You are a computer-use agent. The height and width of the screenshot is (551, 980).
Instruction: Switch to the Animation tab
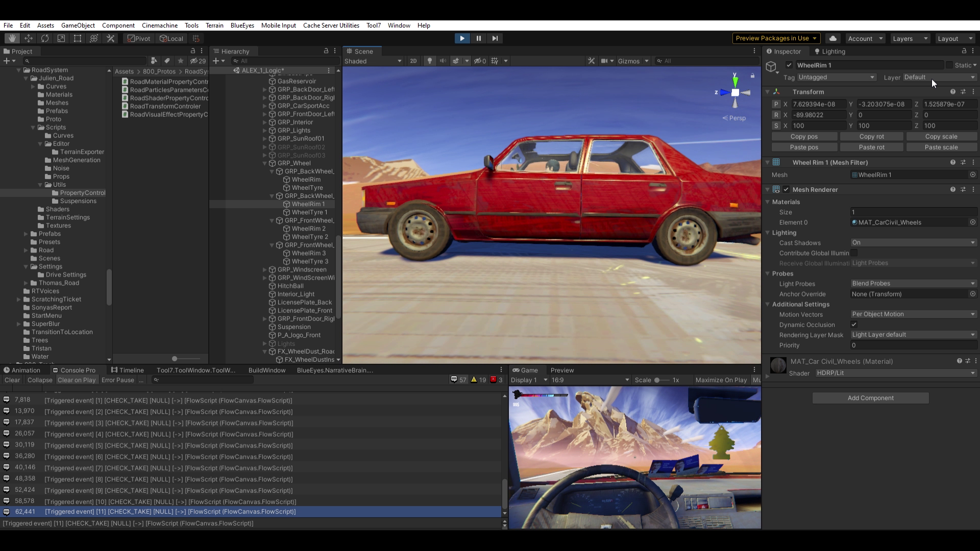[22, 370]
